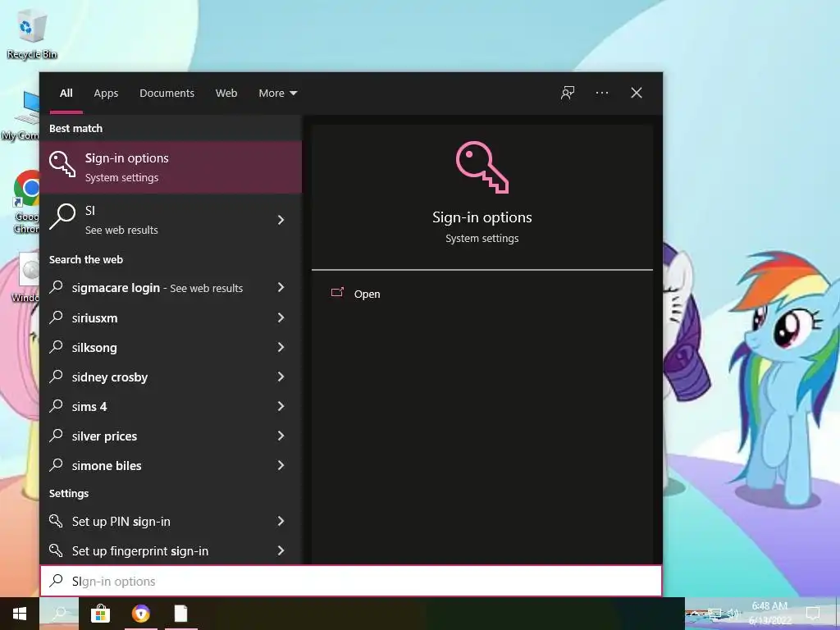Expand chevron for siriusxm
This screenshot has width=840, height=630.
coord(281,317)
